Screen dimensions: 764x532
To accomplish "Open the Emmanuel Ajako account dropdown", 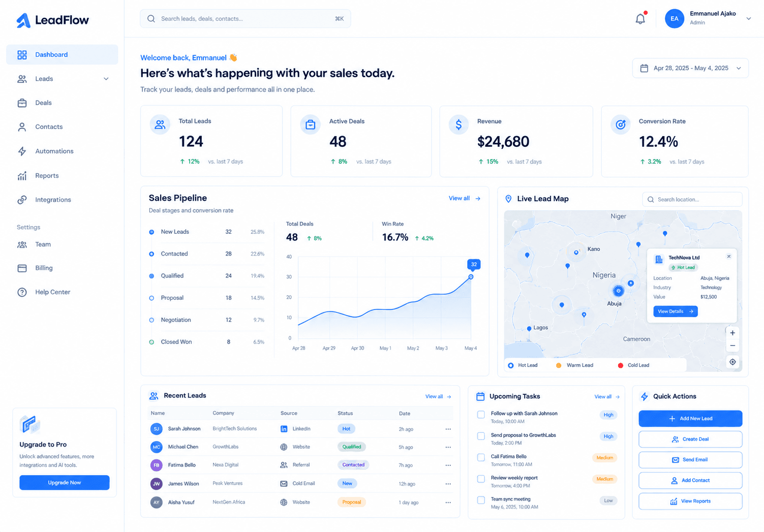I will (x=749, y=19).
